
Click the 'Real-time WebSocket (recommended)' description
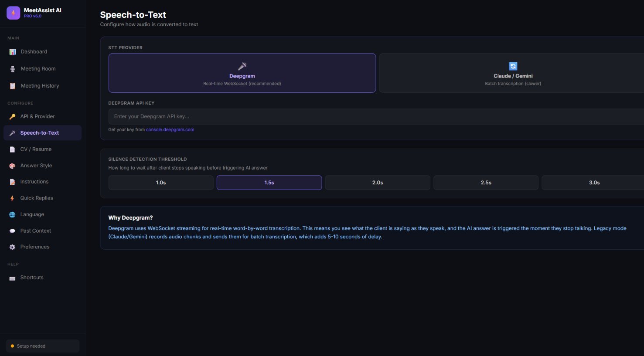242,84
